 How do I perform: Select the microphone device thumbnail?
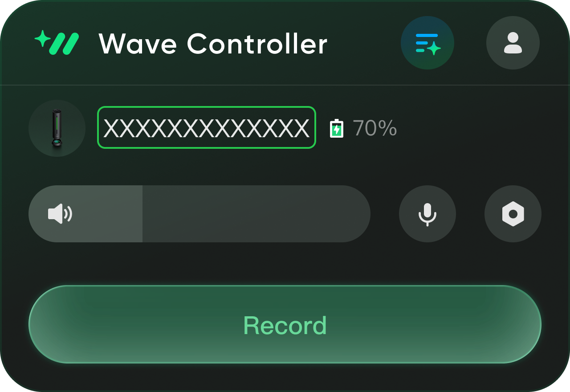(x=57, y=128)
